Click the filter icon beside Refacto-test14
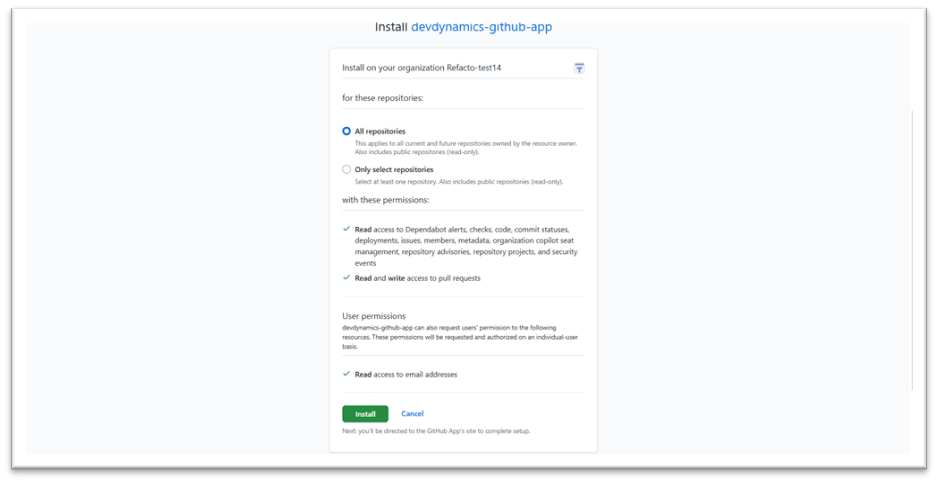938x483 pixels. 579,68
